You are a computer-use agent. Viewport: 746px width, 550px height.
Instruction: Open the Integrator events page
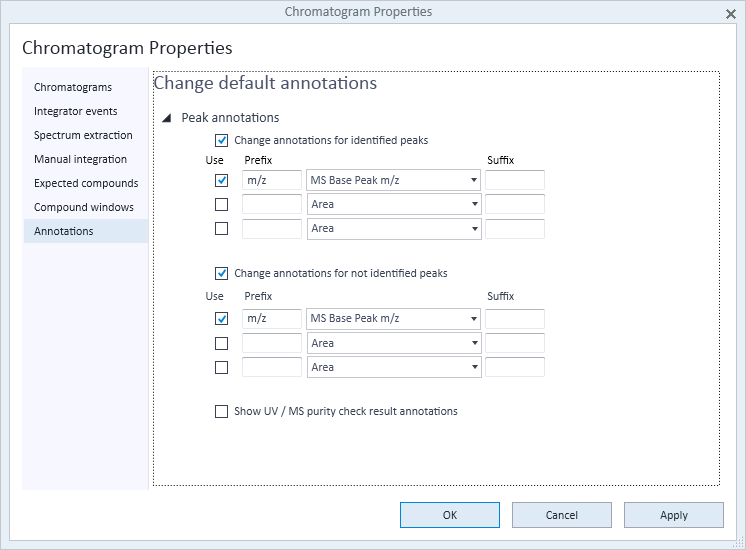[x=76, y=111]
